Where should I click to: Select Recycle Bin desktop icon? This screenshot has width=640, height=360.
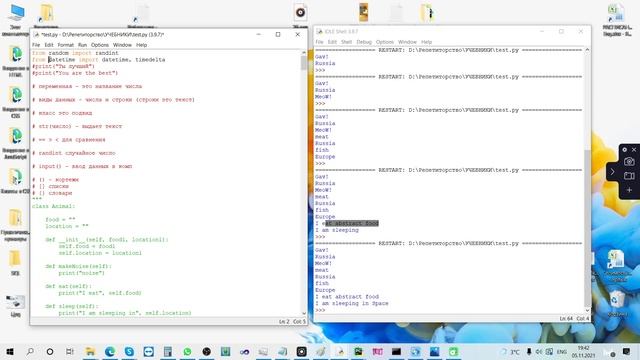coord(617,304)
